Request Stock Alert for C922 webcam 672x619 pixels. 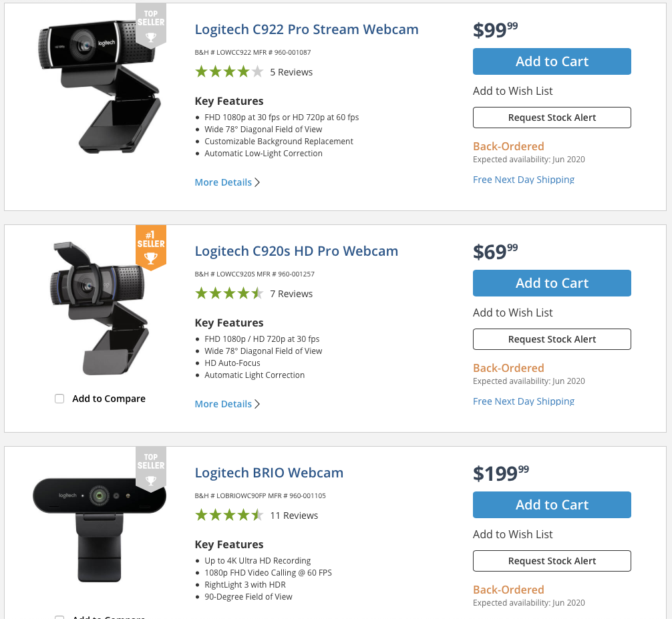(x=552, y=118)
